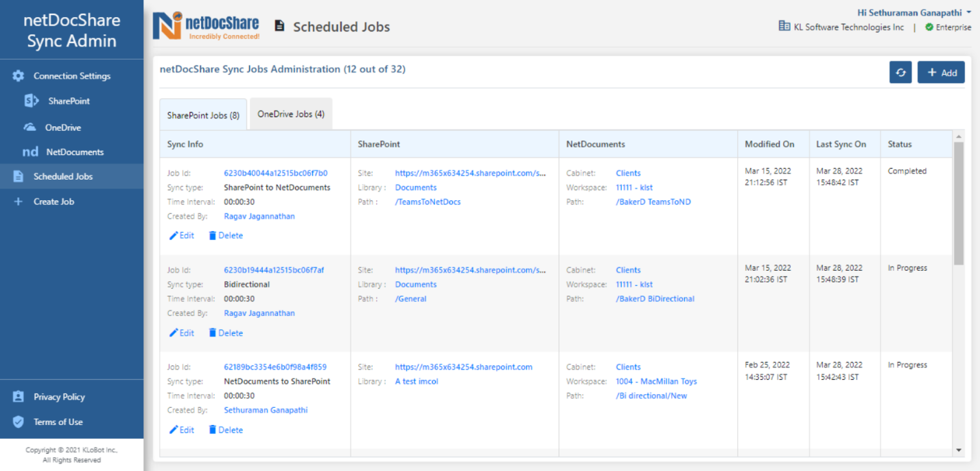Open the https://m365x634254.sharepoint.com site link without ellipsis

[464, 367]
